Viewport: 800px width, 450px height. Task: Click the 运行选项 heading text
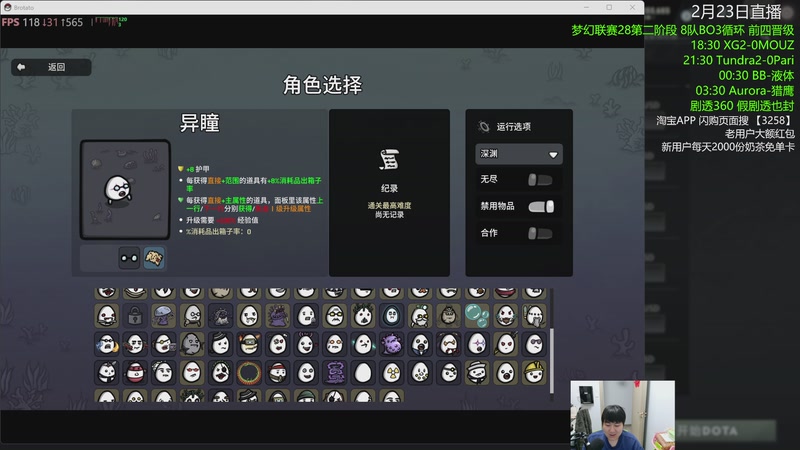514,127
